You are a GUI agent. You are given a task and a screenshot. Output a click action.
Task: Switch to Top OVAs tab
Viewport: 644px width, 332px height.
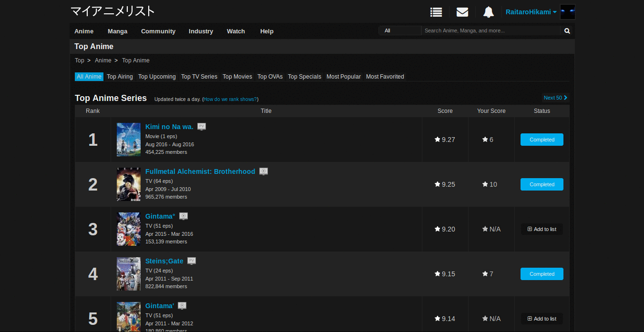[x=270, y=77]
